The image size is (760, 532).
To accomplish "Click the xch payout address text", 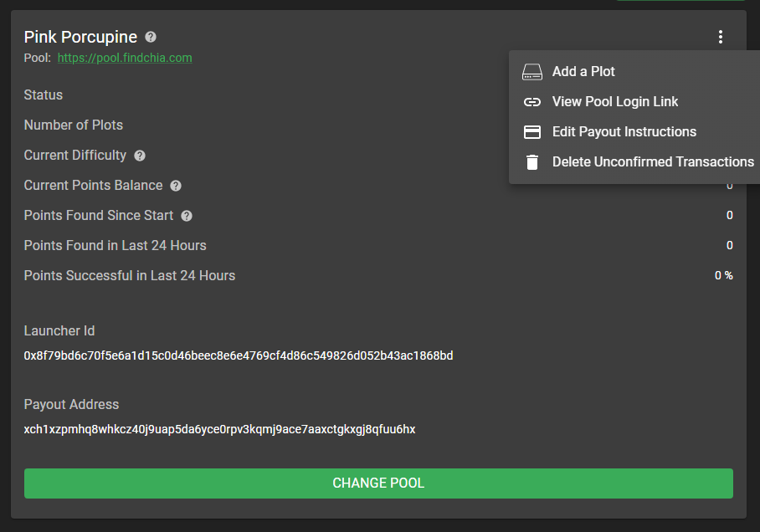I will point(219,429).
